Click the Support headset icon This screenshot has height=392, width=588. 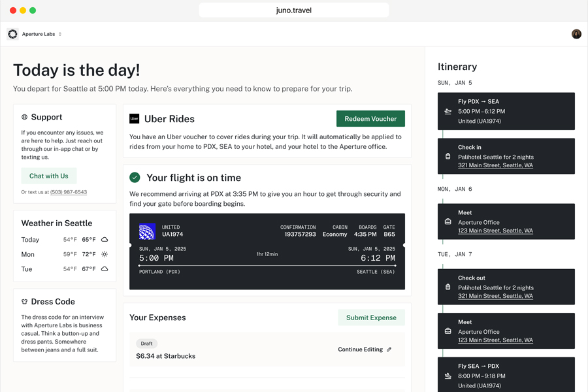coord(25,118)
